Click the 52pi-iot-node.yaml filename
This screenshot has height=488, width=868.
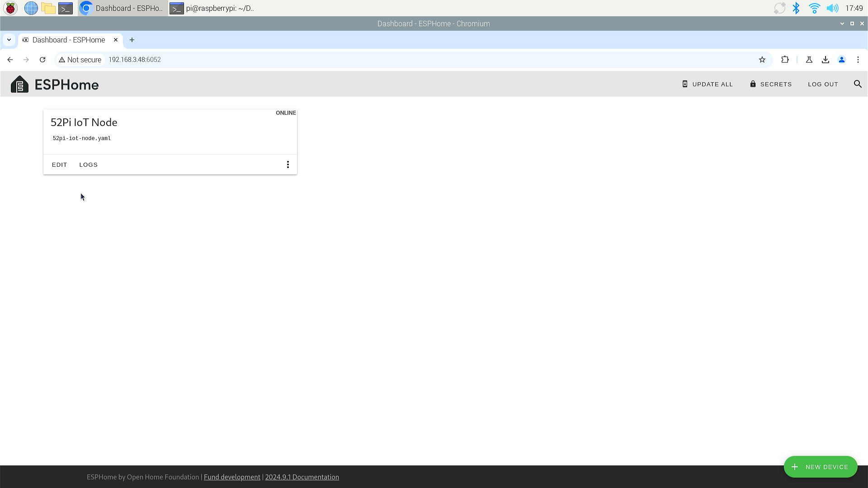click(x=82, y=138)
